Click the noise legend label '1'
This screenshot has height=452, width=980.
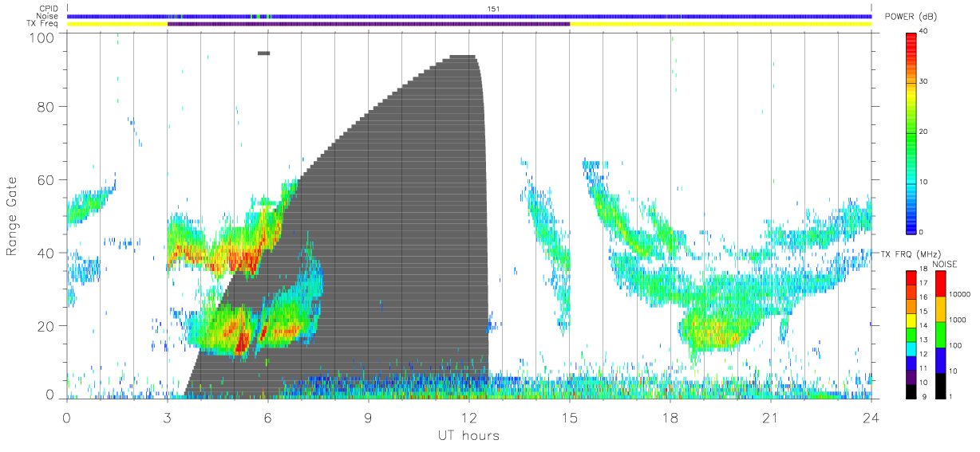coord(951,396)
